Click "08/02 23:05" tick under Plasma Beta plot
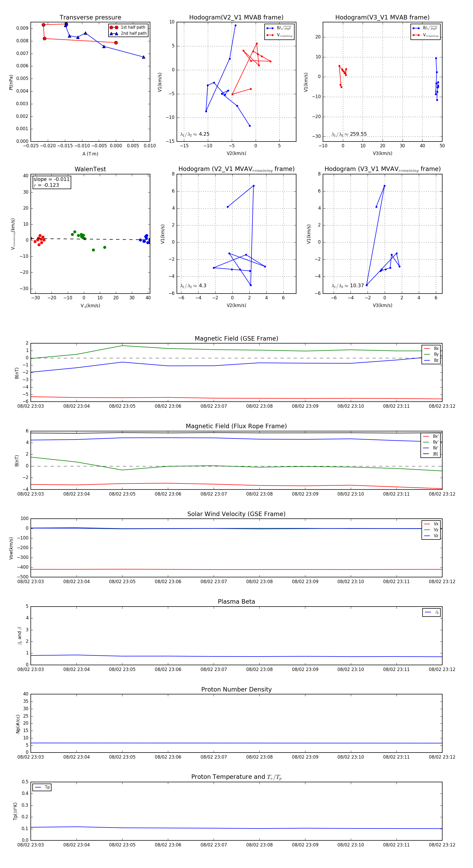This screenshot has height=868, width=473. click(122, 669)
